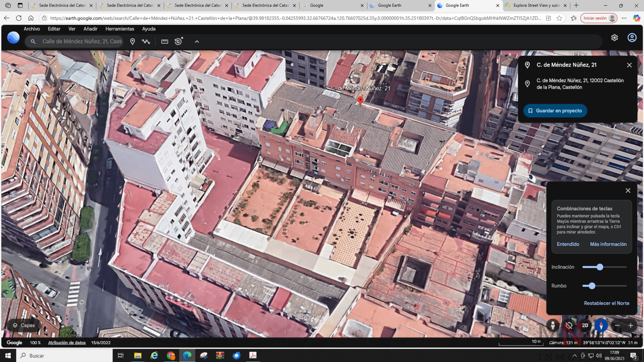This screenshot has width=644, height=362.
Task: Open the Ayuda menu
Action: [149, 29]
